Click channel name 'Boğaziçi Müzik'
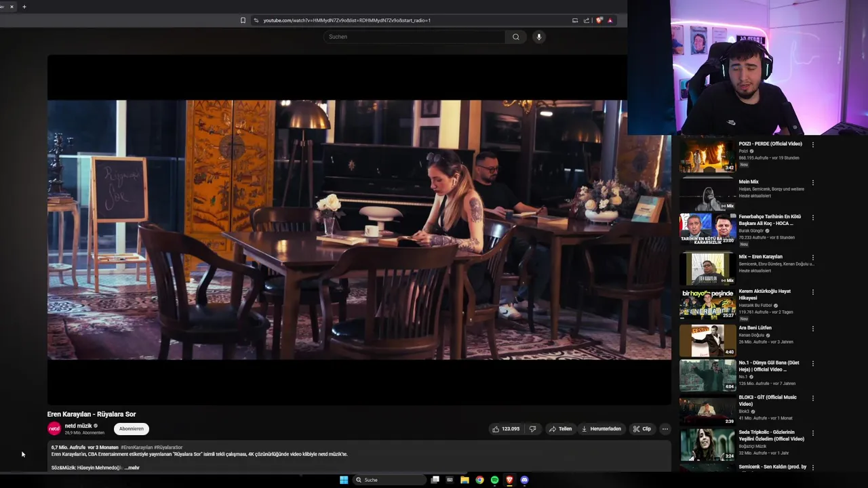The width and height of the screenshot is (868, 488). [x=753, y=446]
